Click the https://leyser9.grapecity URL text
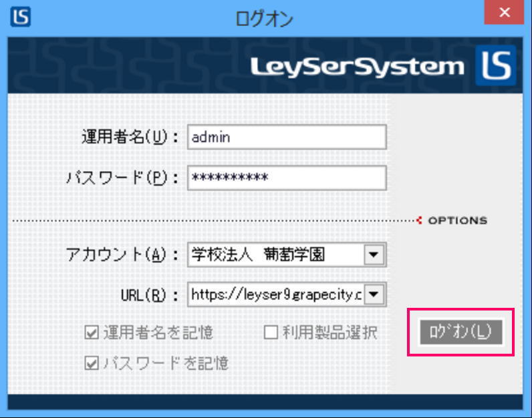Screen dimensions: 532x418 [x=276, y=294]
